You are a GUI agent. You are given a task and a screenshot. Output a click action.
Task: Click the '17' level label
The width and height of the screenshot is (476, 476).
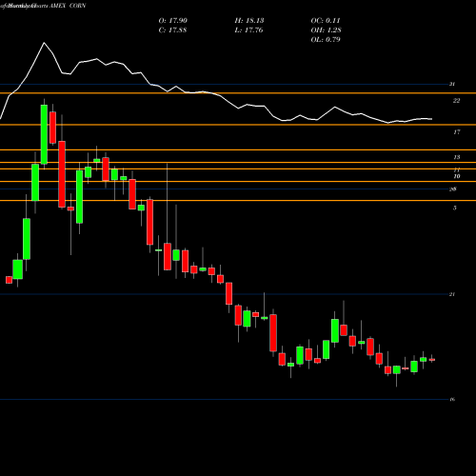point(457,132)
